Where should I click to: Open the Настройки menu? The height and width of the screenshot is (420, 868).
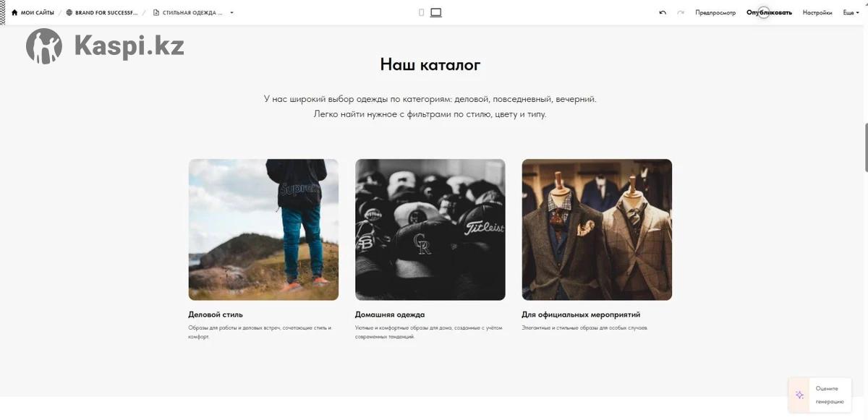tap(817, 12)
